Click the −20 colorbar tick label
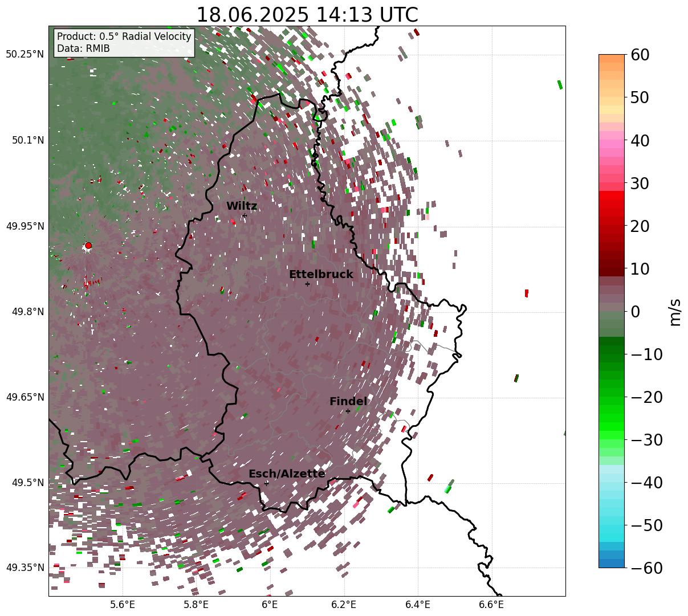Screen dimensions: 688x616 (646, 397)
